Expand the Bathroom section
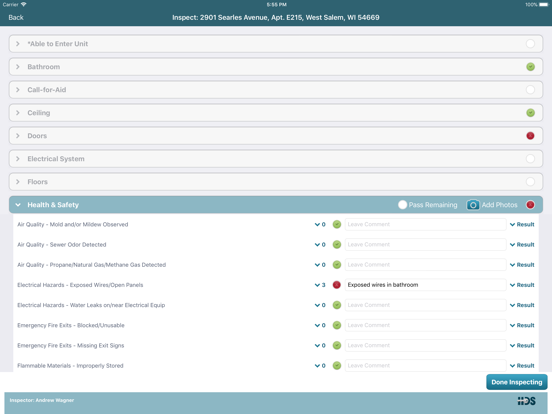 [18, 67]
